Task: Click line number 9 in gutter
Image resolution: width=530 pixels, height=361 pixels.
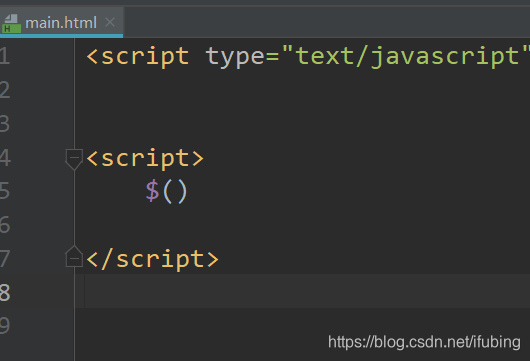Action: 5,326
